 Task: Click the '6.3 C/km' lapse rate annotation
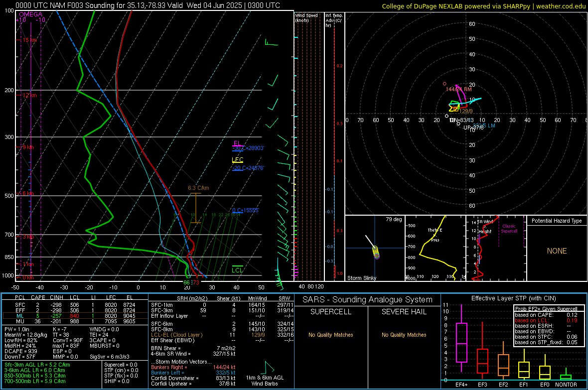click(x=198, y=188)
